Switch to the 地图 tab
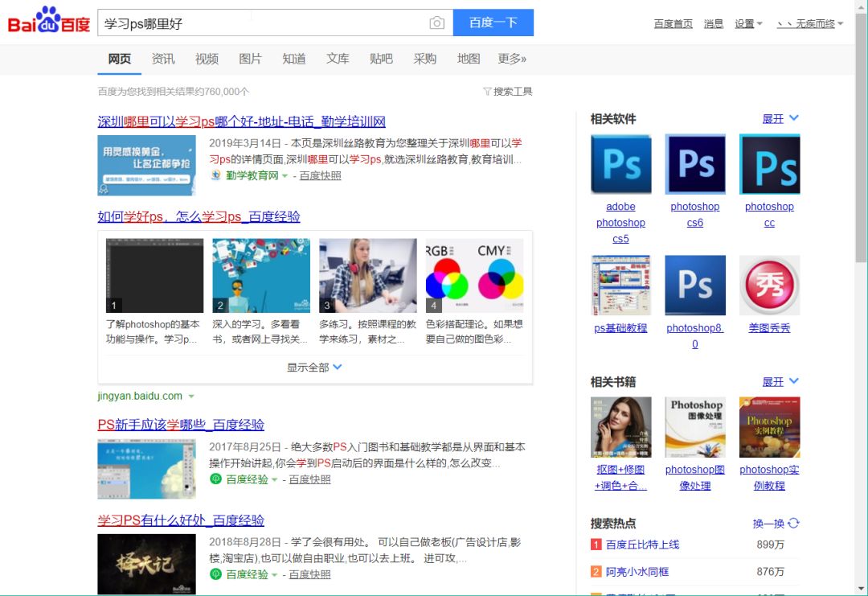This screenshot has height=596, width=868. tap(469, 59)
